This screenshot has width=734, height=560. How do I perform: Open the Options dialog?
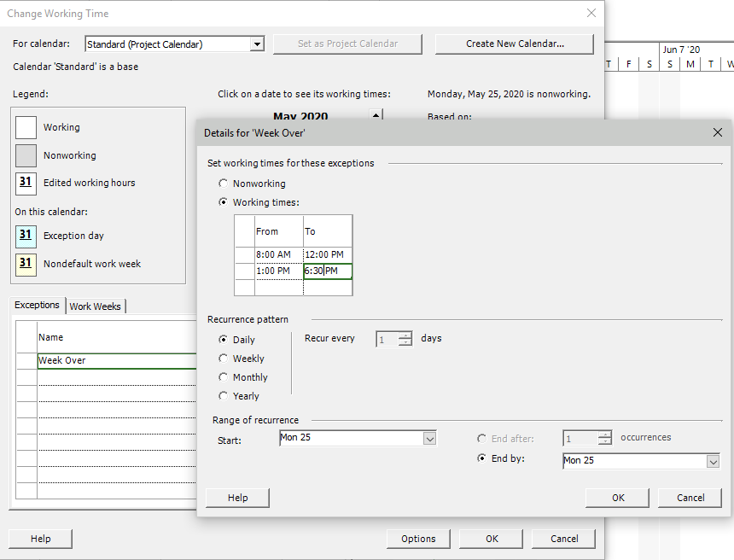click(x=418, y=539)
